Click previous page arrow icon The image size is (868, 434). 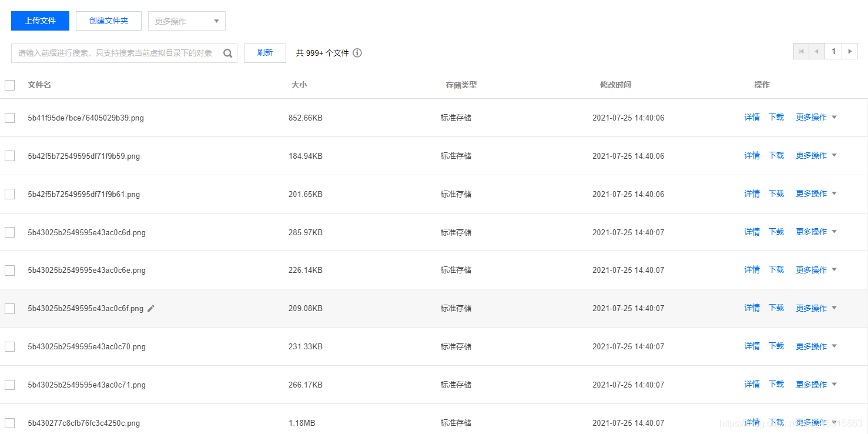(x=817, y=52)
